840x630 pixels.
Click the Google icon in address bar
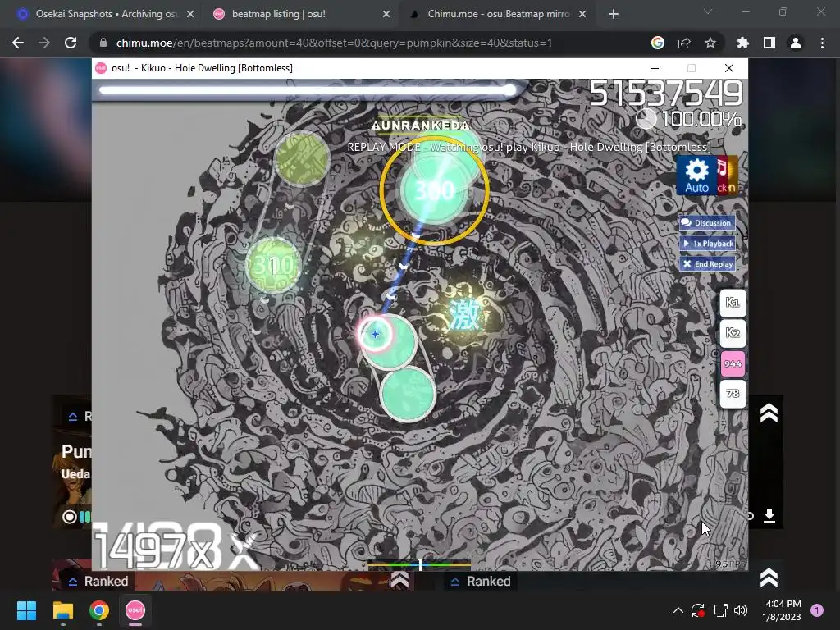(x=658, y=43)
